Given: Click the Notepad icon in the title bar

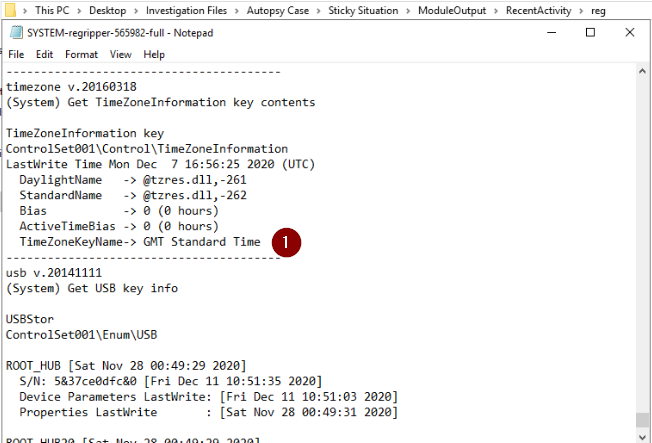Looking at the screenshot, I should [x=15, y=33].
